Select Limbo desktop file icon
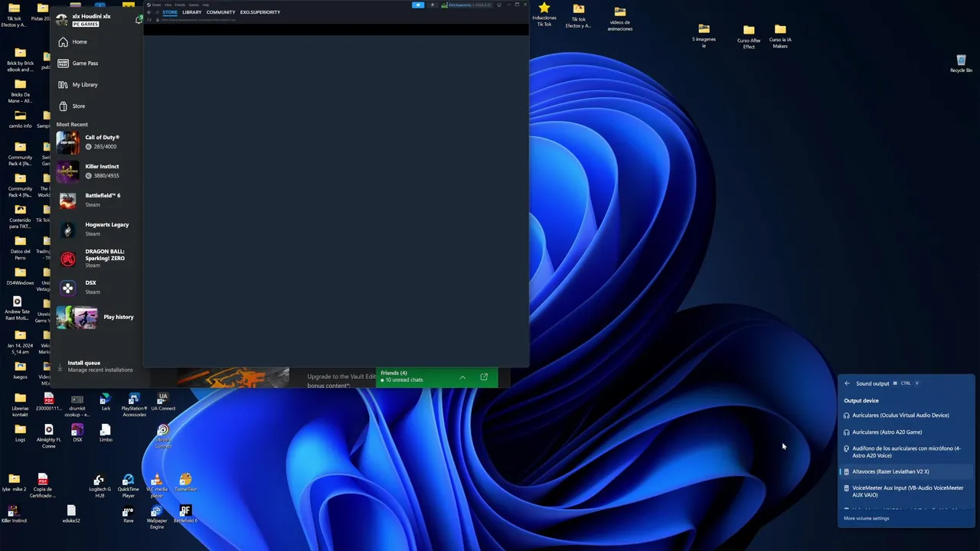Image resolution: width=980 pixels, height=551 pixels. click(x=106, y=433)
